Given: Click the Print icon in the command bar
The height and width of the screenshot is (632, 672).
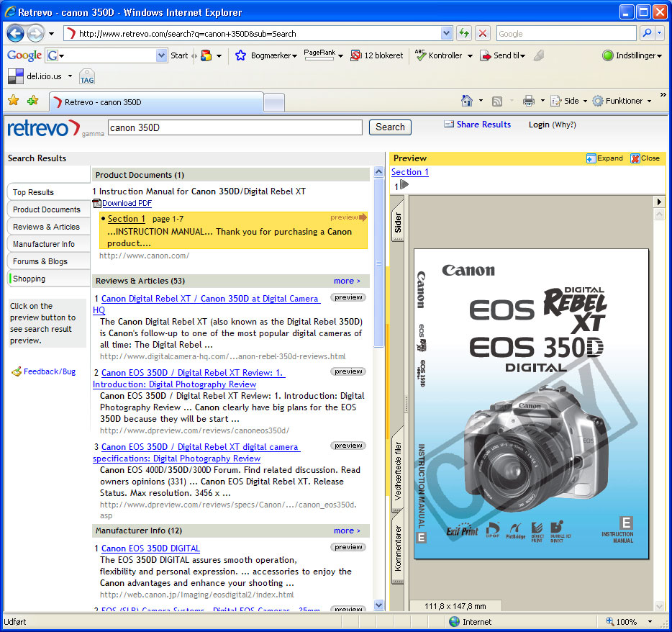Looking at the screenshot, I should 528,101.
